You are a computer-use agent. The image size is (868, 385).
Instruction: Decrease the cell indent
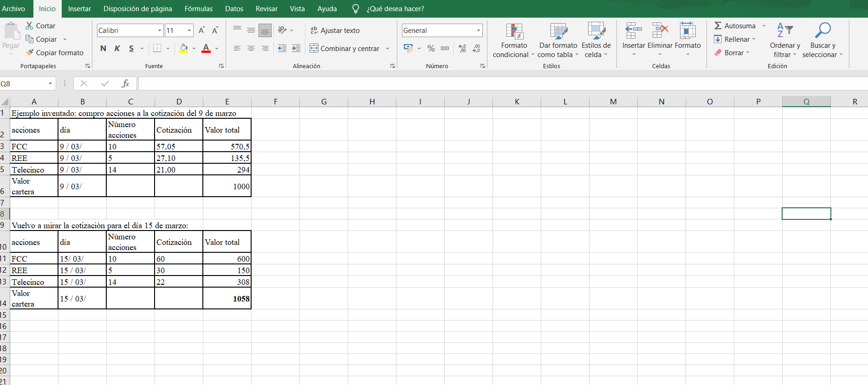tap(282, 48)
